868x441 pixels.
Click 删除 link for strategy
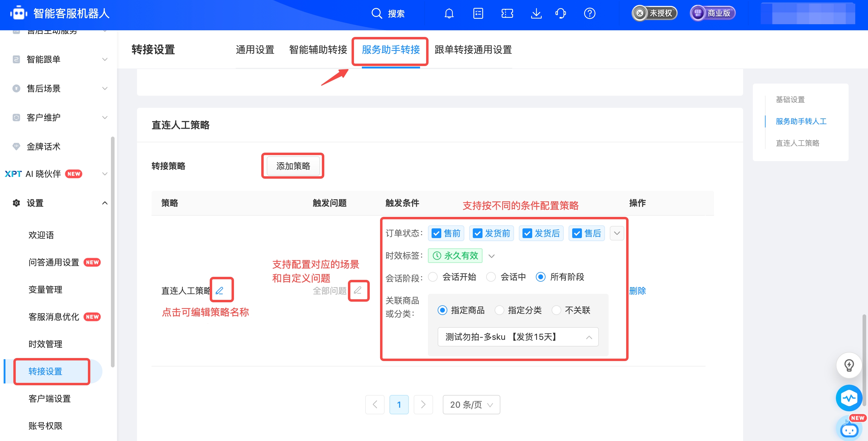coord(637,290)
